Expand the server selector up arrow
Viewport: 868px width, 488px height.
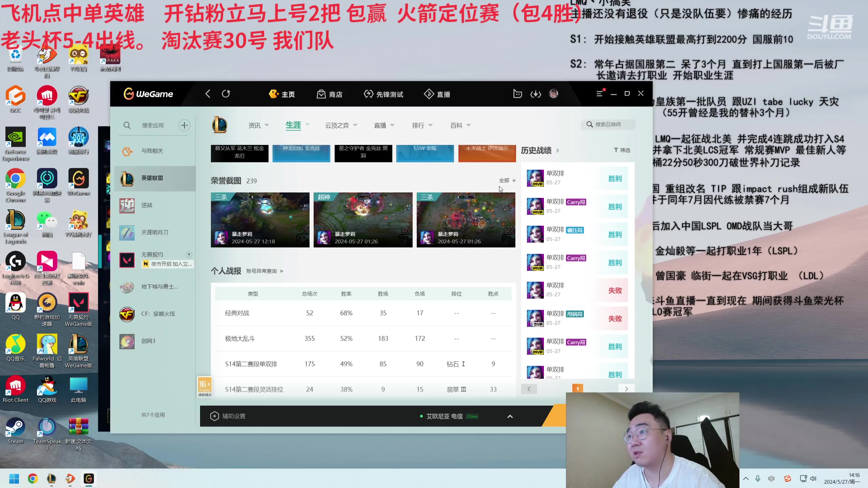(510, 416)
